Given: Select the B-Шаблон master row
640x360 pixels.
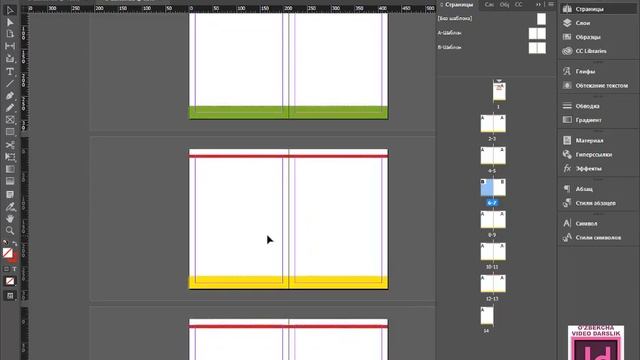Looking at the screenshot, I should [x=492, y=48].
